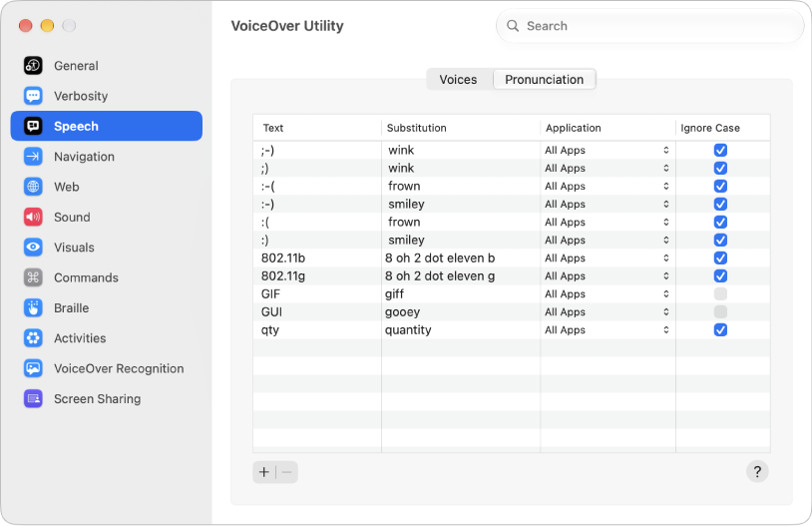Go to Navigation in the sidebar
The image size is (812, 527).
[x=106, y=157]
